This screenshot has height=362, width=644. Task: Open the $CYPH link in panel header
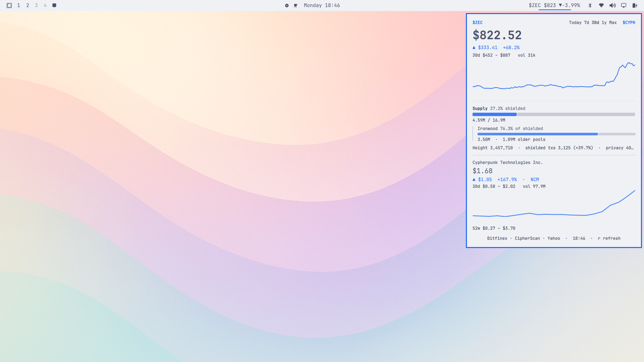click(629, 22)
